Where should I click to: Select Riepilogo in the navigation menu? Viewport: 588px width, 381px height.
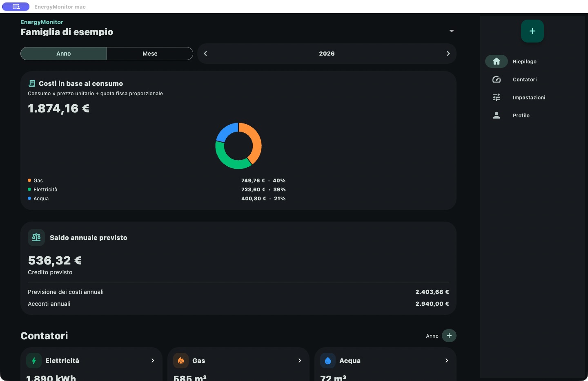point(525,61)
